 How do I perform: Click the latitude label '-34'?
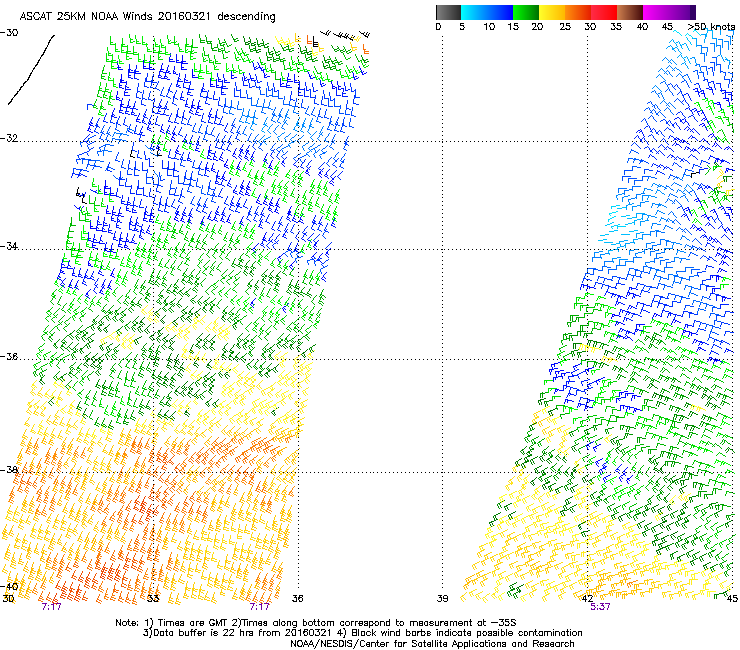coord(9,246)
